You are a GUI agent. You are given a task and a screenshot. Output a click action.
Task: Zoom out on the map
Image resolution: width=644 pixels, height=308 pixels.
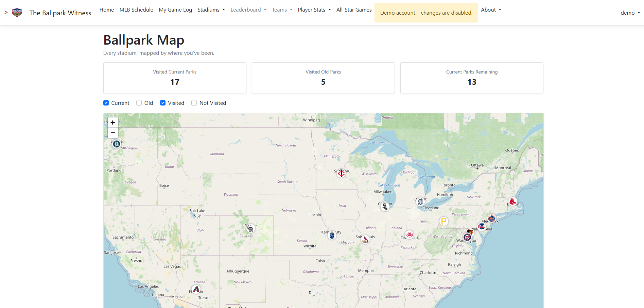113,133
